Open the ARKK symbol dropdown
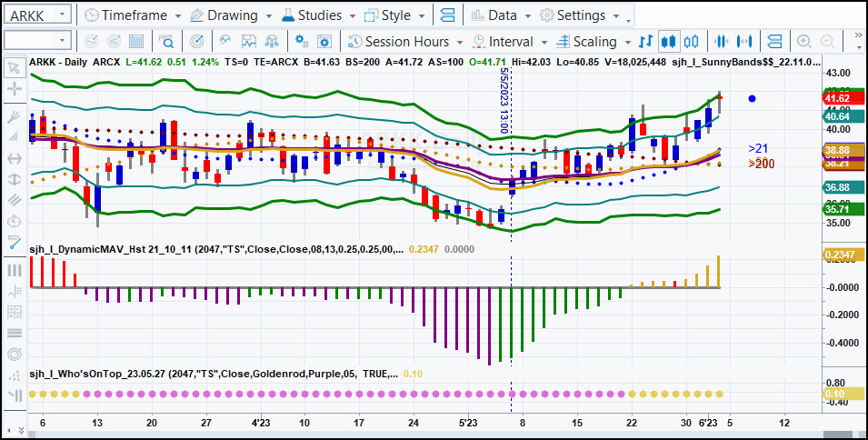The height and width of the screenshot is (440, 868). point(63,15)
